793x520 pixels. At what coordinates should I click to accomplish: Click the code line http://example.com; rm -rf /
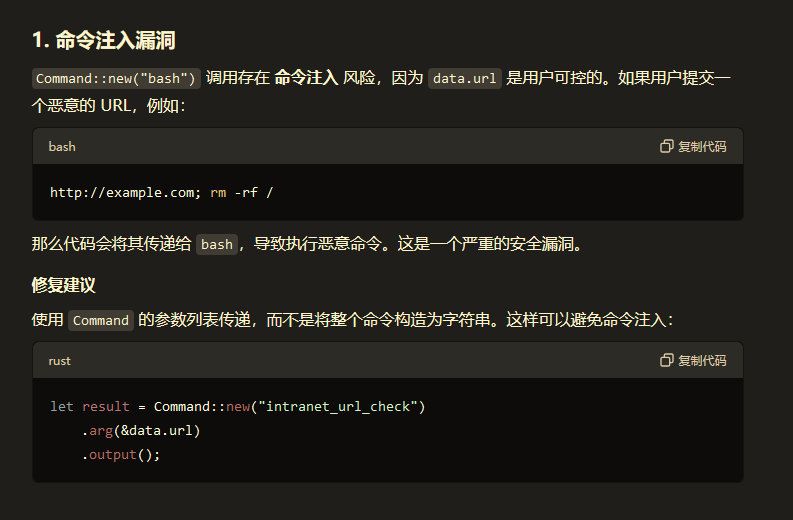(161, 192)
